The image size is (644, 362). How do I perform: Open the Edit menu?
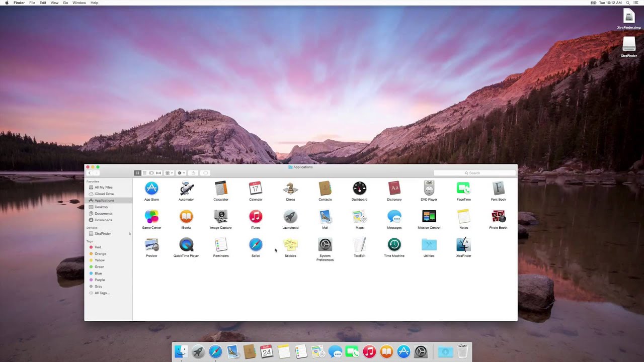coord(43,3)
